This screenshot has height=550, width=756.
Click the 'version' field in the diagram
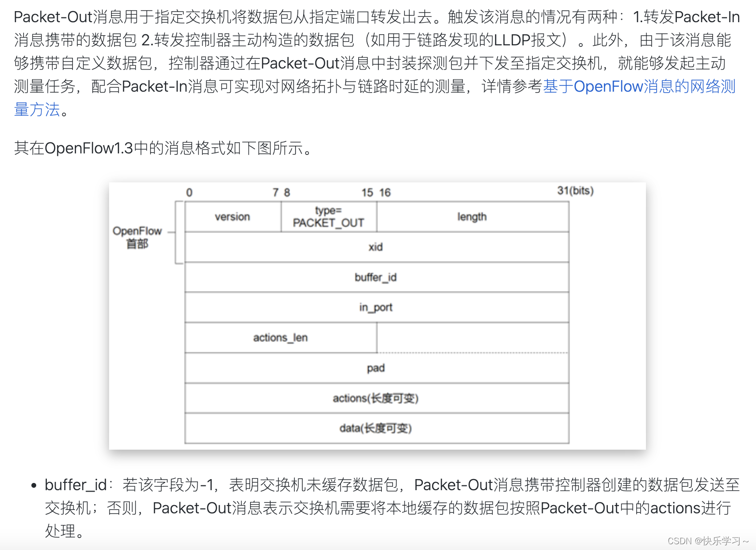point(233,217)
